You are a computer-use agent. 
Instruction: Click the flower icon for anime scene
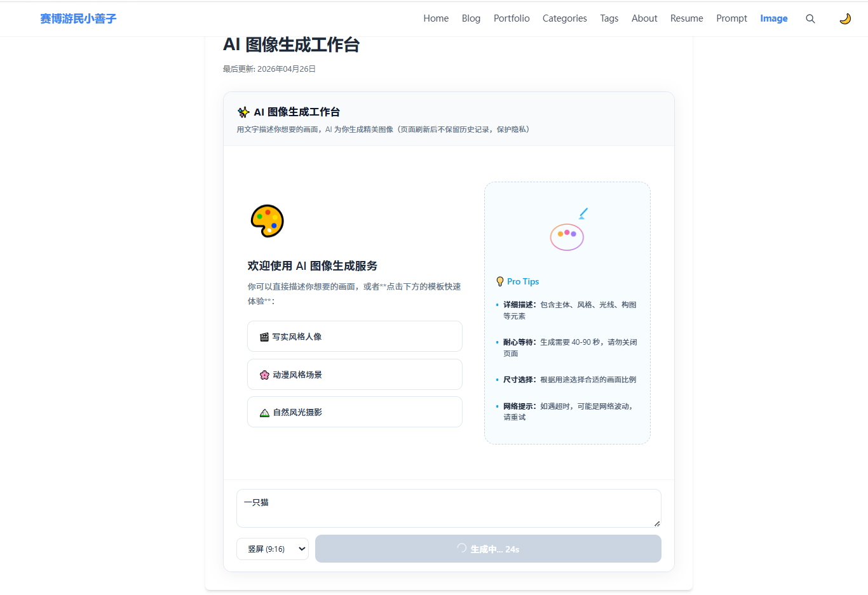click(x=264, y=375)
